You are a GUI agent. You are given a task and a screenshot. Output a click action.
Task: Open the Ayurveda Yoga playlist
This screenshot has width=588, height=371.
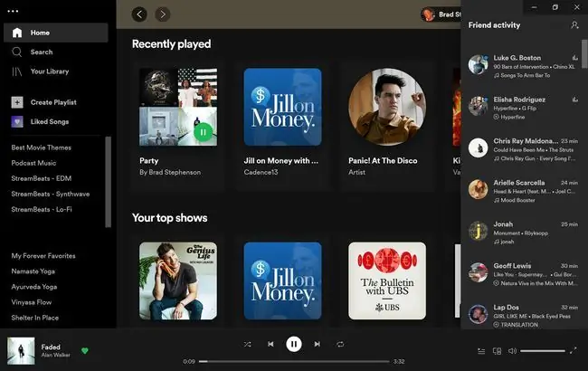[x=34, y=287]
